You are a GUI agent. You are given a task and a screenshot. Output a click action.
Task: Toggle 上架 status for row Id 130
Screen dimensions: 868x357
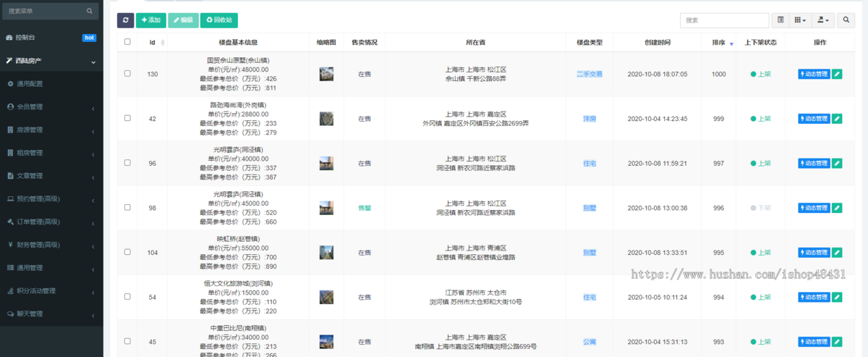coord(760,74)
